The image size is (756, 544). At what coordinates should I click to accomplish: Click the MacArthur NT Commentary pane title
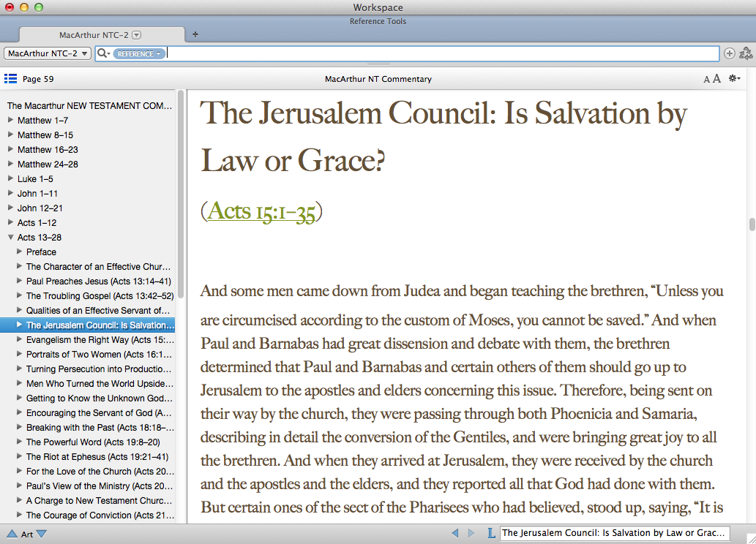coord(378,79)
